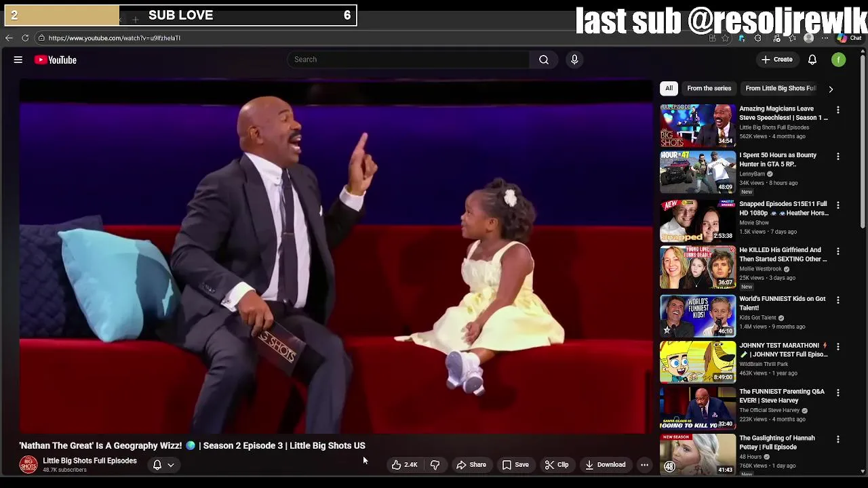The width and height of the screenshot is (868, 488).
Task: Select the From the series chip
Action: (709, 88)
